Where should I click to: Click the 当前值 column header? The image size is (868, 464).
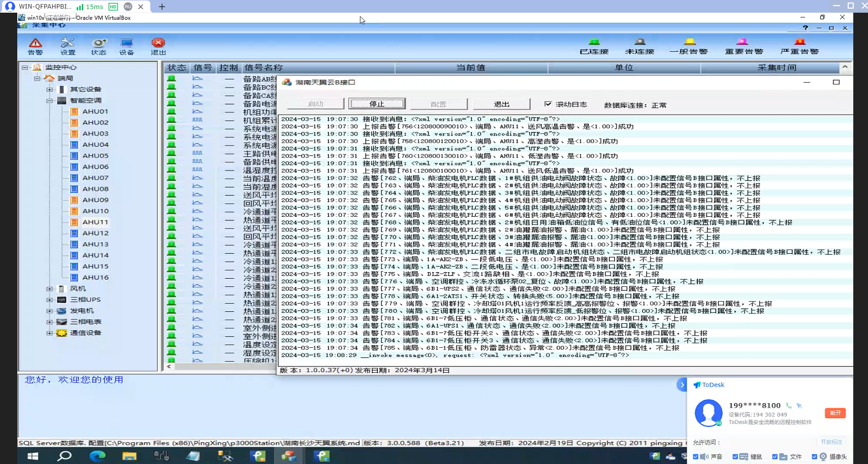pos(471,68)
